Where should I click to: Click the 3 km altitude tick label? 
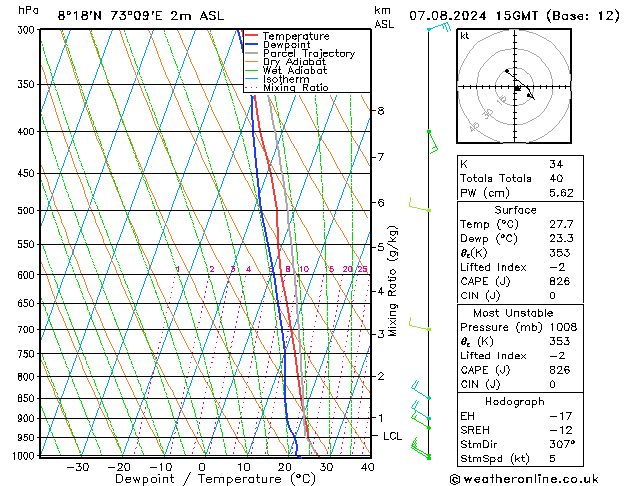pos(381,334)
